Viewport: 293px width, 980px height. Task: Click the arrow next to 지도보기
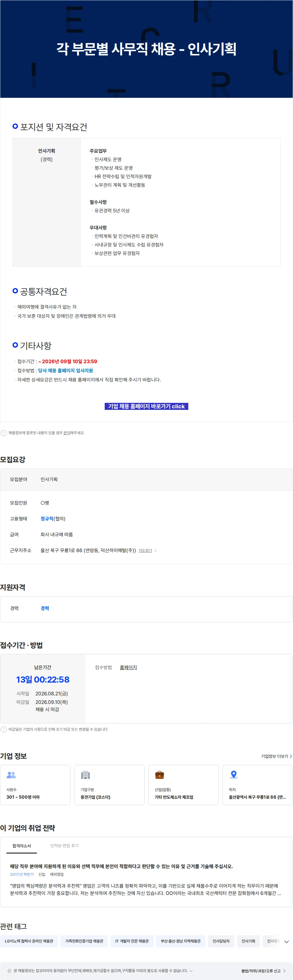click(155, 551)
